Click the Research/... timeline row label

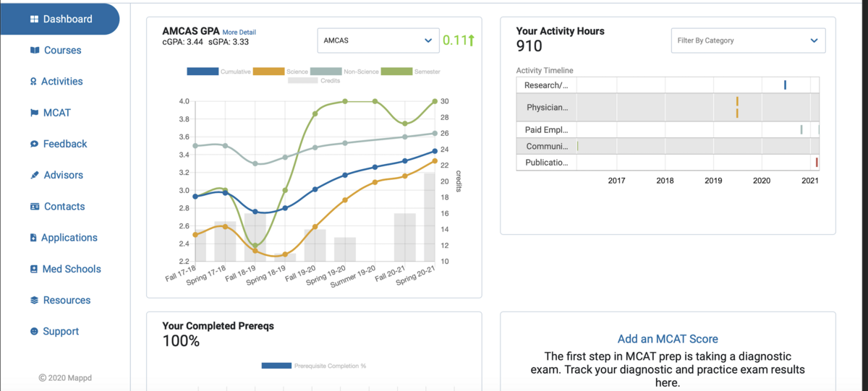(547, 85)
